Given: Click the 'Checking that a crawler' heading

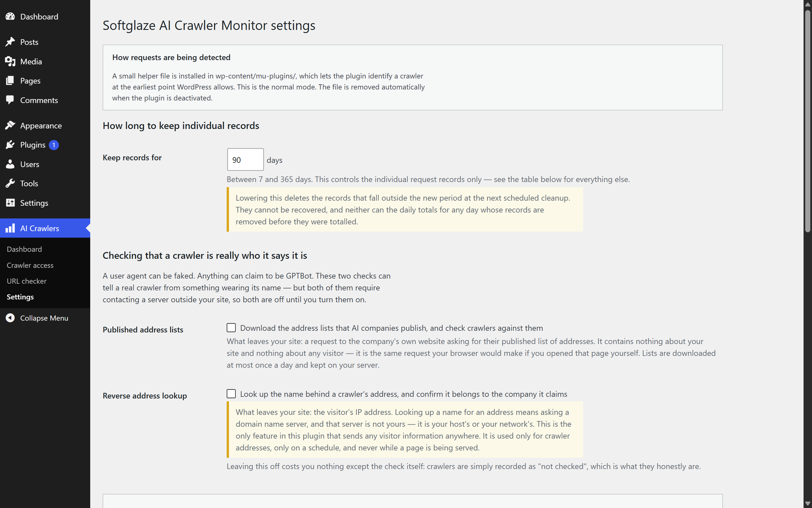Looking at the screenshot, I should 205,256.
